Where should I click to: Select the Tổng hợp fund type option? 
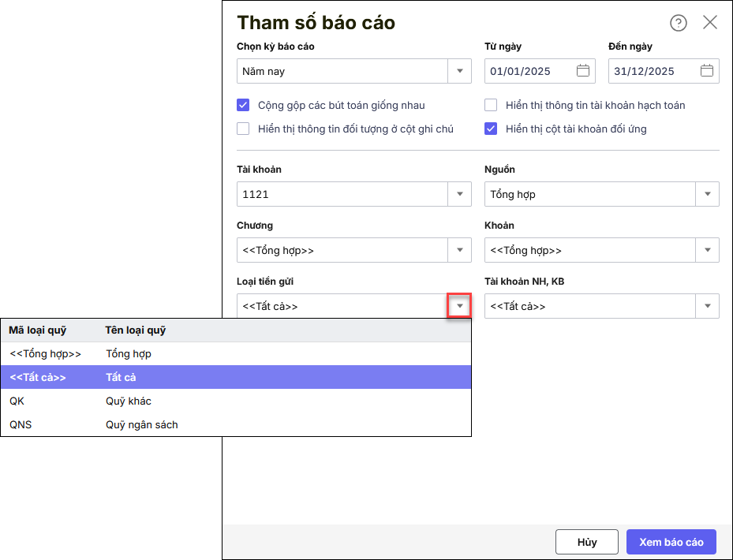click(129, 354)
